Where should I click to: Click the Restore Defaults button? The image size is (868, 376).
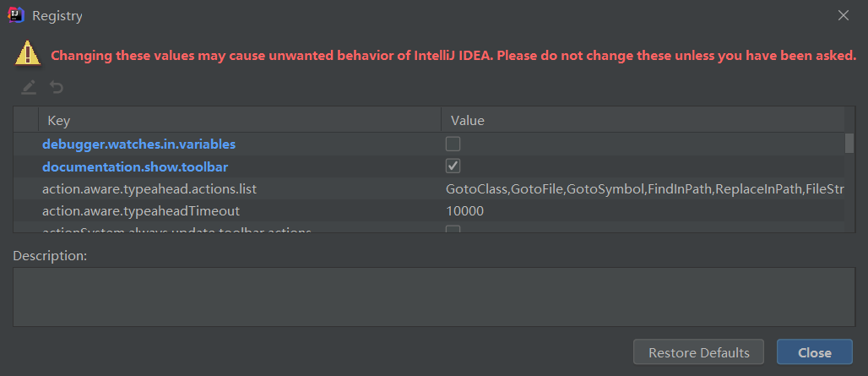(x=698, y=352)
